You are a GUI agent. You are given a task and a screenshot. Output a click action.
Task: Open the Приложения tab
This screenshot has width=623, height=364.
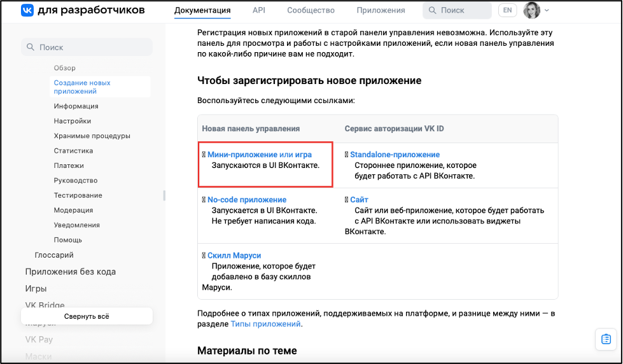click(x=381, y=10)
